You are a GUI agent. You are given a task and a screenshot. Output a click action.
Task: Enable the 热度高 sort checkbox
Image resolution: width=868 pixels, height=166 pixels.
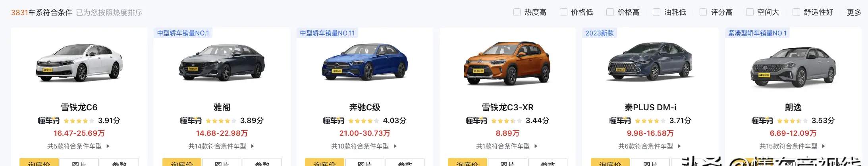tap(517, 12)
